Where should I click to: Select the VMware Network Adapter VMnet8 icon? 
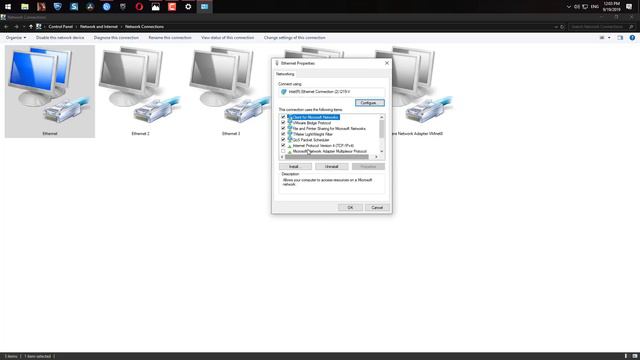(x=416, y=91)
